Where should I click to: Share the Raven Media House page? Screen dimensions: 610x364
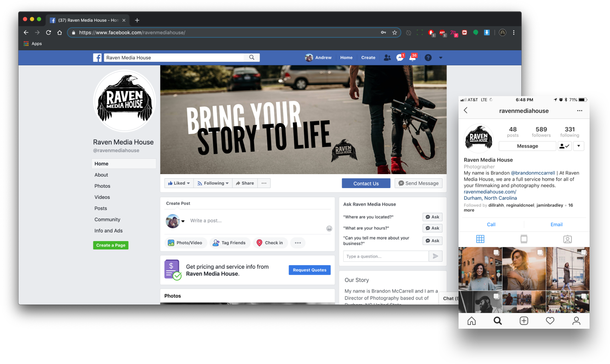pyautogui.click(x=244, y=183)
